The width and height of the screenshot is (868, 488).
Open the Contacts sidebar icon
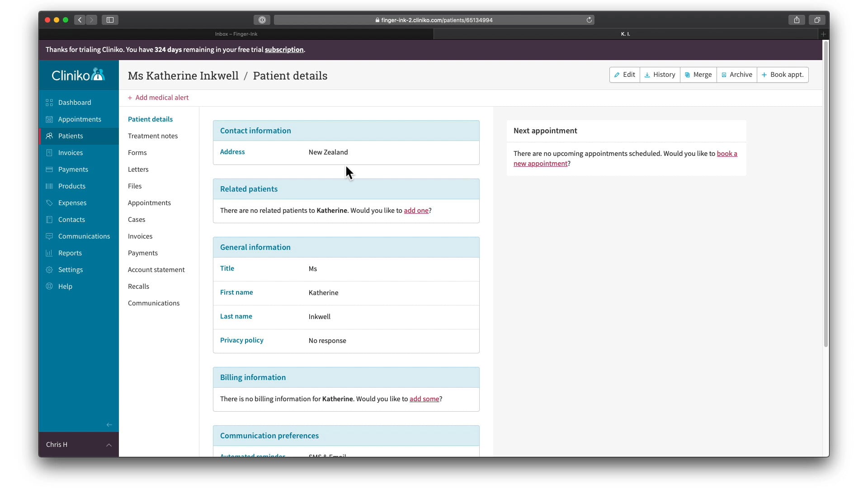click(49, 220)
